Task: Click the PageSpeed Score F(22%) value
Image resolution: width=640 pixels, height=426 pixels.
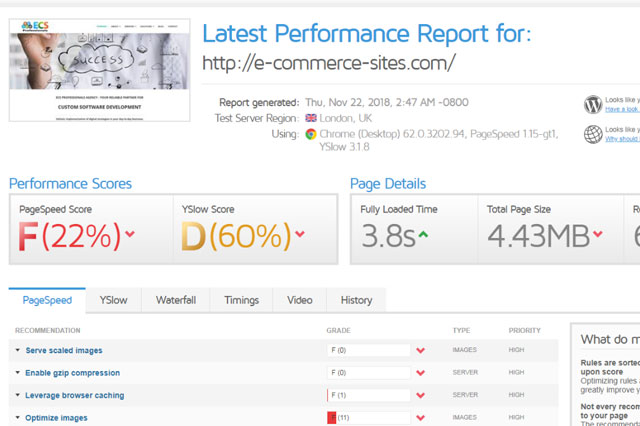Action: click(x=69, y=236)
